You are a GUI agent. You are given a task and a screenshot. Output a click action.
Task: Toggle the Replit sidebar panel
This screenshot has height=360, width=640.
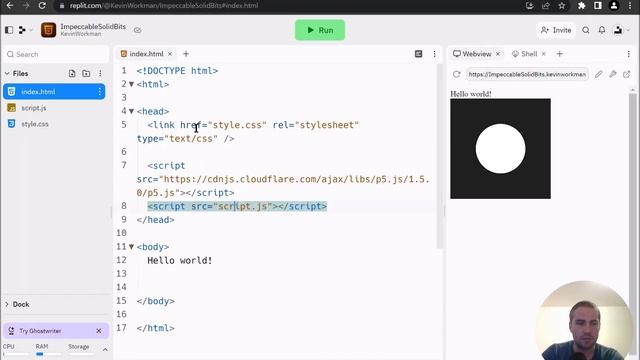pyautogui.click(x=9, y=30)
